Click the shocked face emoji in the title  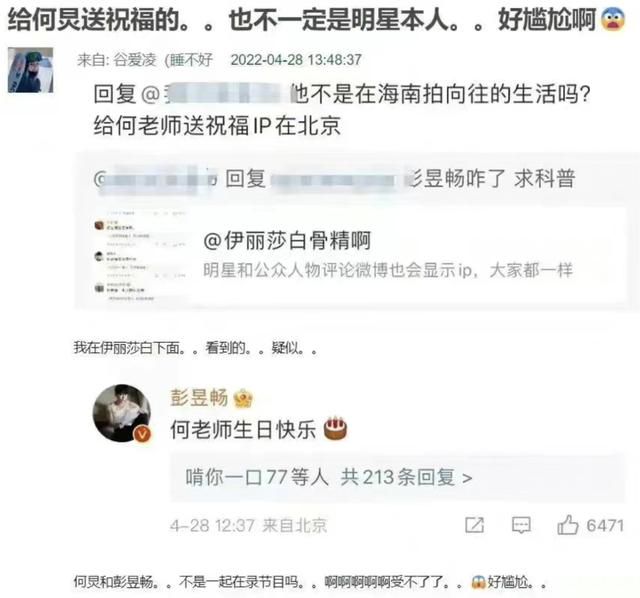pos(613,19)
